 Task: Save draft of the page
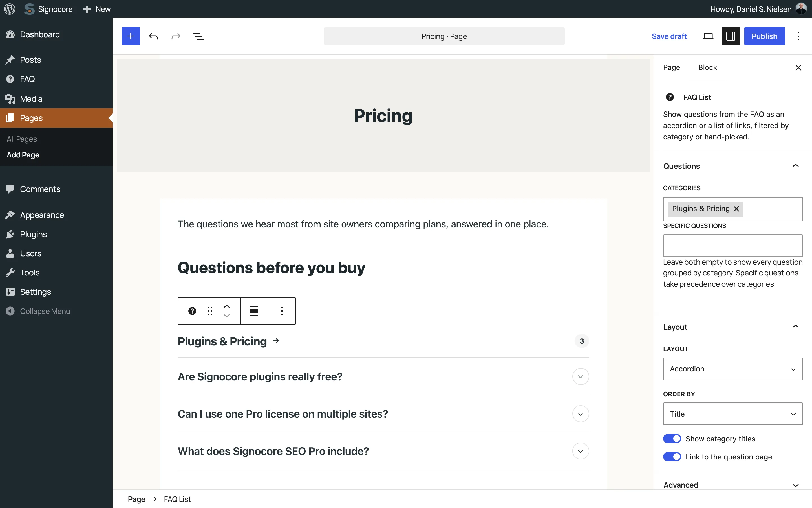(669, 36)
